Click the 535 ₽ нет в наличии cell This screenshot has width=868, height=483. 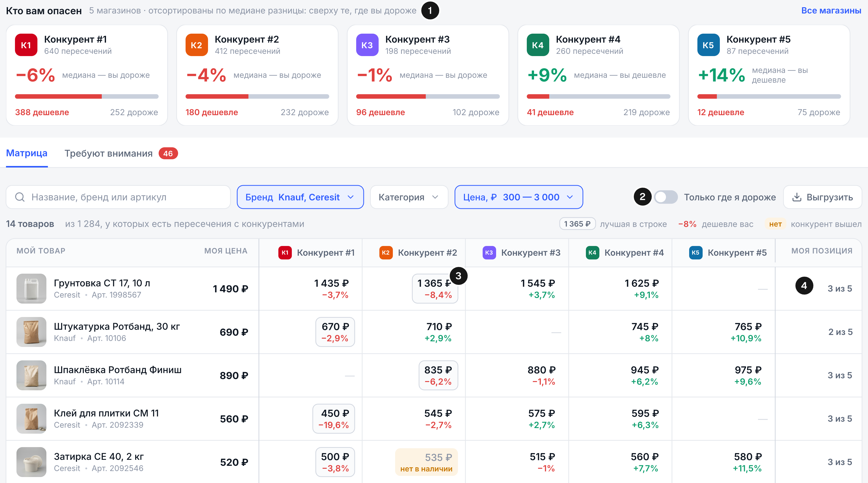coord(427,463)
